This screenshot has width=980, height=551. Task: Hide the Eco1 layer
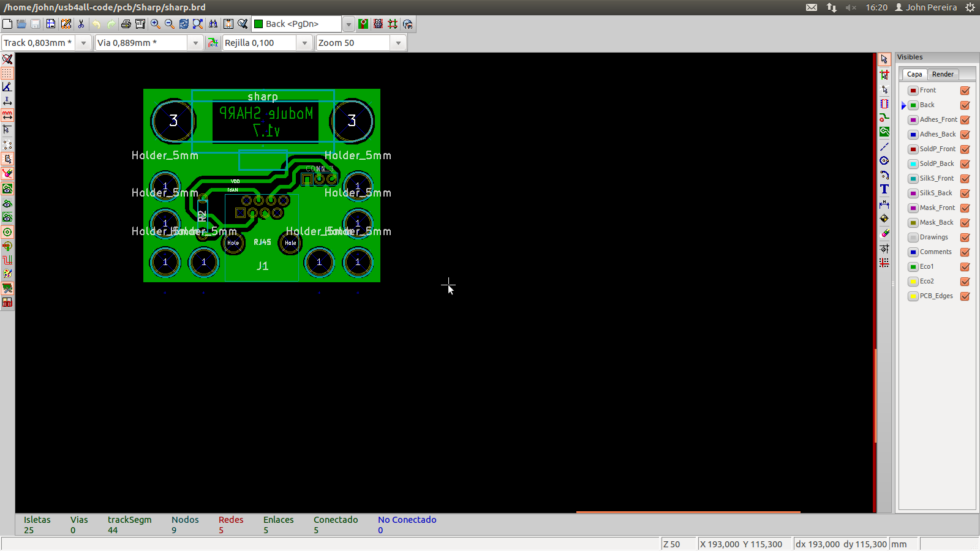pyautogui.click(x=965, y=267)
